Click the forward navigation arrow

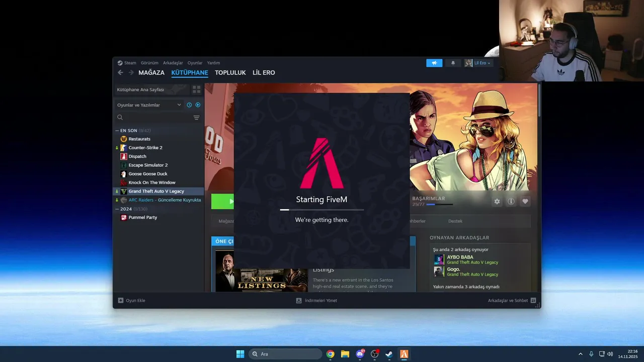[131, 72]
